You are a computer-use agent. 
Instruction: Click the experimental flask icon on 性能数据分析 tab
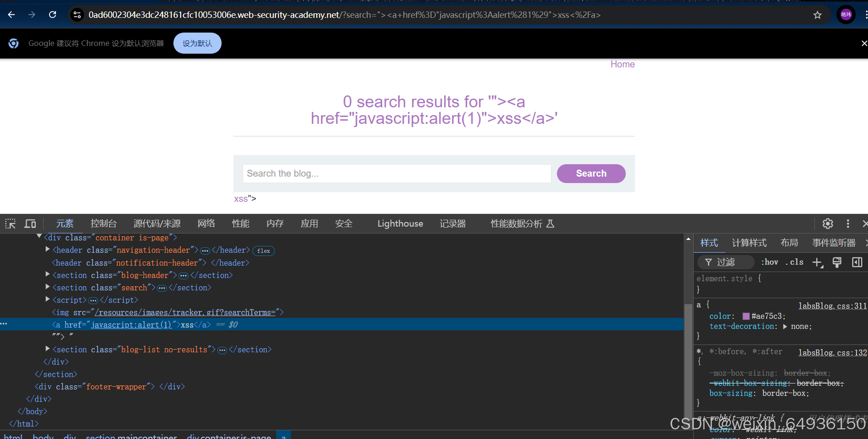point(551,224)
